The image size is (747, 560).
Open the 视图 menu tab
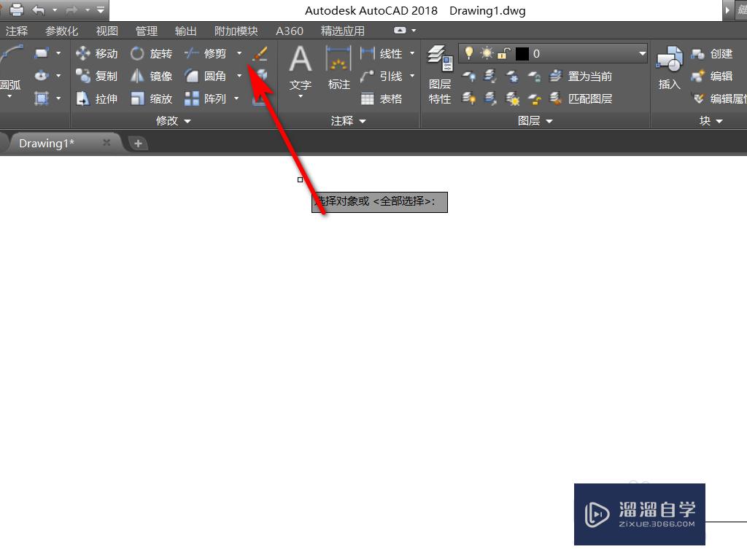(x=106, y=31)
